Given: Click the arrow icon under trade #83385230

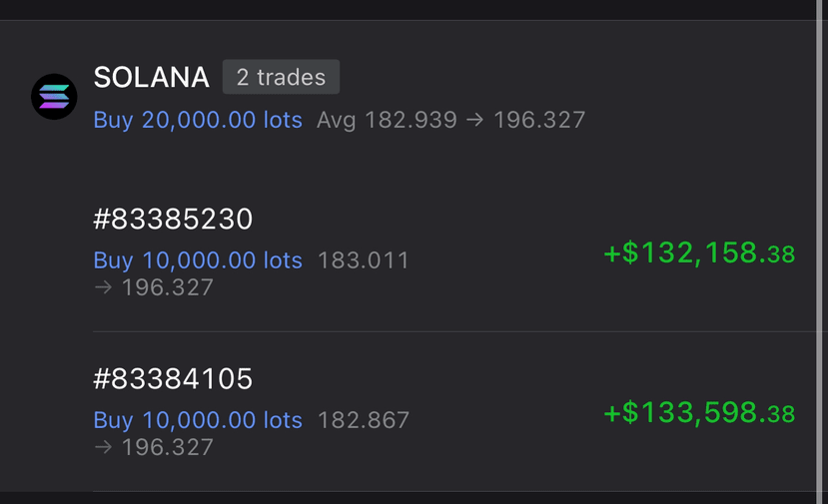Looking at the screenshot, I should 103,287.
